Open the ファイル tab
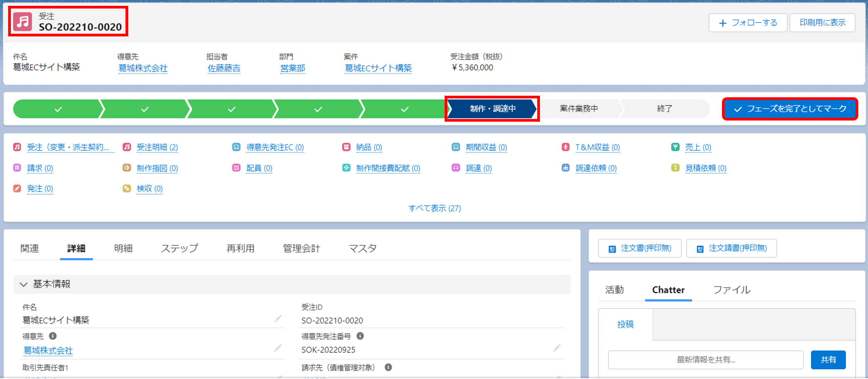The height and width of the screenshot is (379, 868). [731, 290]
